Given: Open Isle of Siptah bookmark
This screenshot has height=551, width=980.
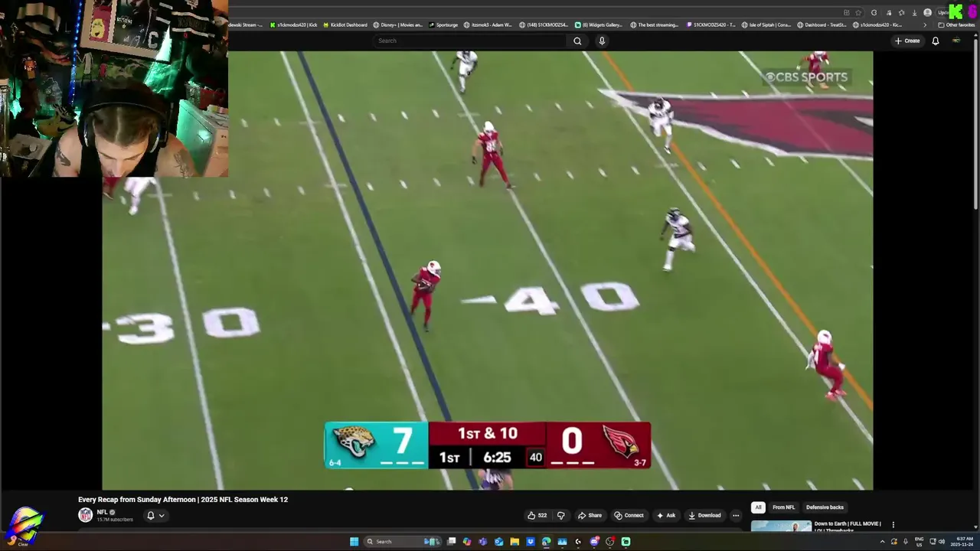Looking at the screenshot, I should pyautogui.click(x=766, y=24).
